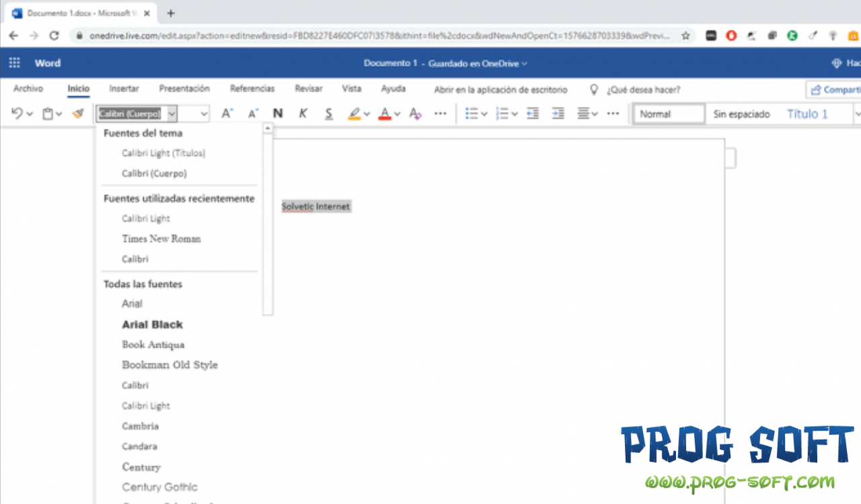Image resolution: width=861 pixels, height=504 pixels.
Task: Select the Arial Black font
Action: click(152, 325)
